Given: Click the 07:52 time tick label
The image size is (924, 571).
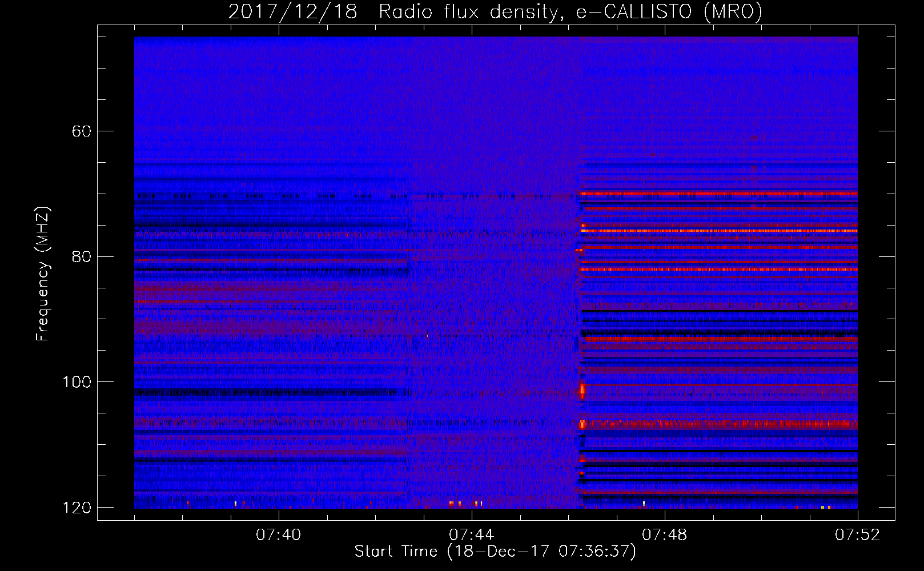Looking at the screenshot, I should [858, 535].
